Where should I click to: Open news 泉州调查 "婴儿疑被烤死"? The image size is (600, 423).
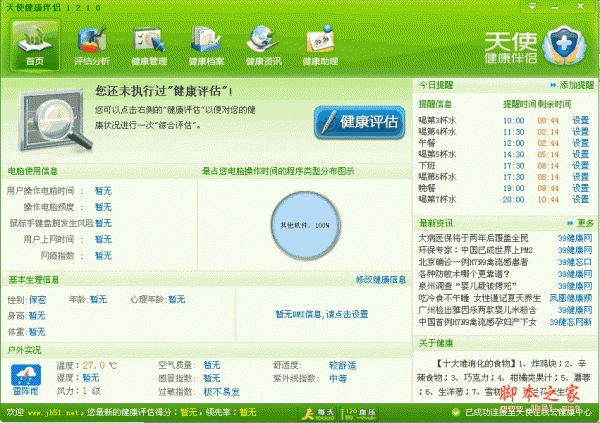[468, 286]
